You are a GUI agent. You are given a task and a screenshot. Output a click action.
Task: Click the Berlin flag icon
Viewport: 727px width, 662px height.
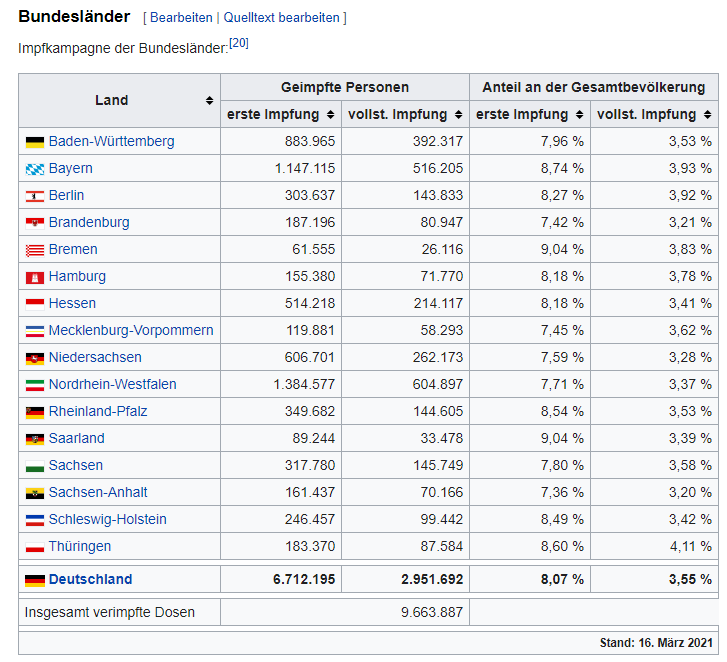pyautogui.click(x=35, y=196)
